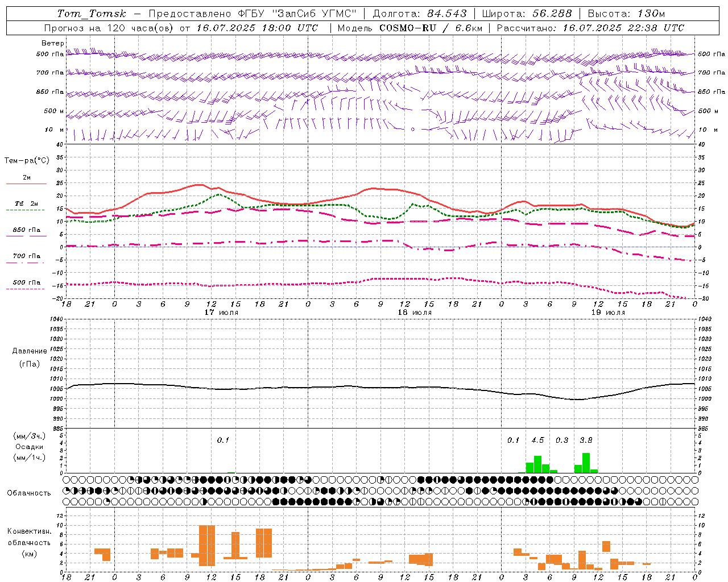Click the 17 июля date label
This screenshot has width=728, height=582.
coord(221,313)
